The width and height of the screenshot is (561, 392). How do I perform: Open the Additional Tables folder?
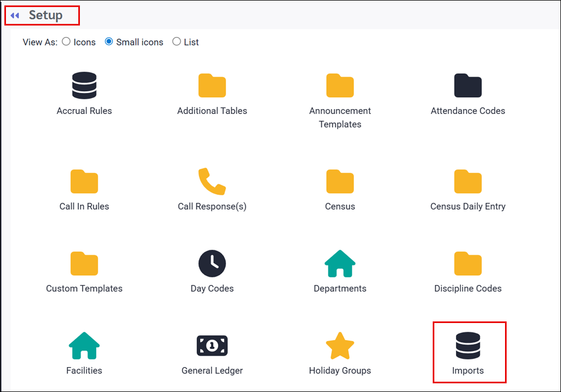tap(212, 86)
